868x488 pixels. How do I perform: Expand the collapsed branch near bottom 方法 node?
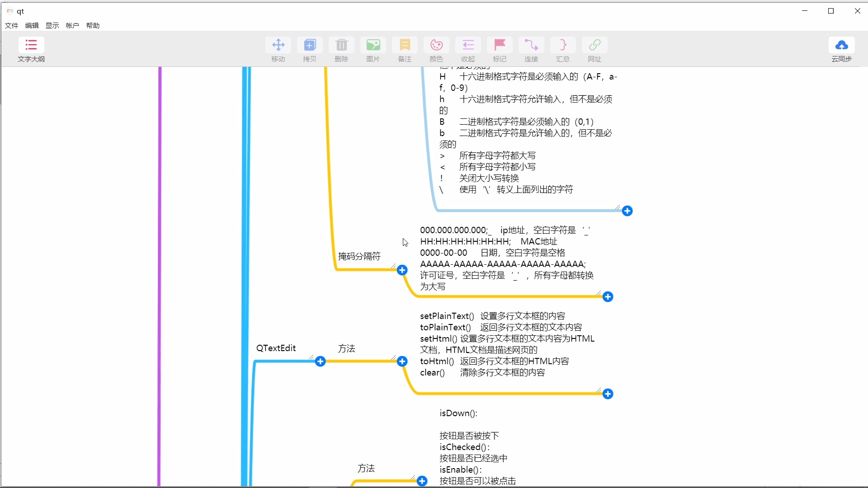421,481
